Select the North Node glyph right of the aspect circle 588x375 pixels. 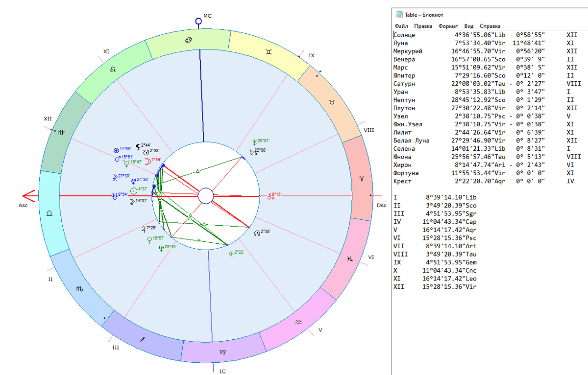(x=257, y=232)
